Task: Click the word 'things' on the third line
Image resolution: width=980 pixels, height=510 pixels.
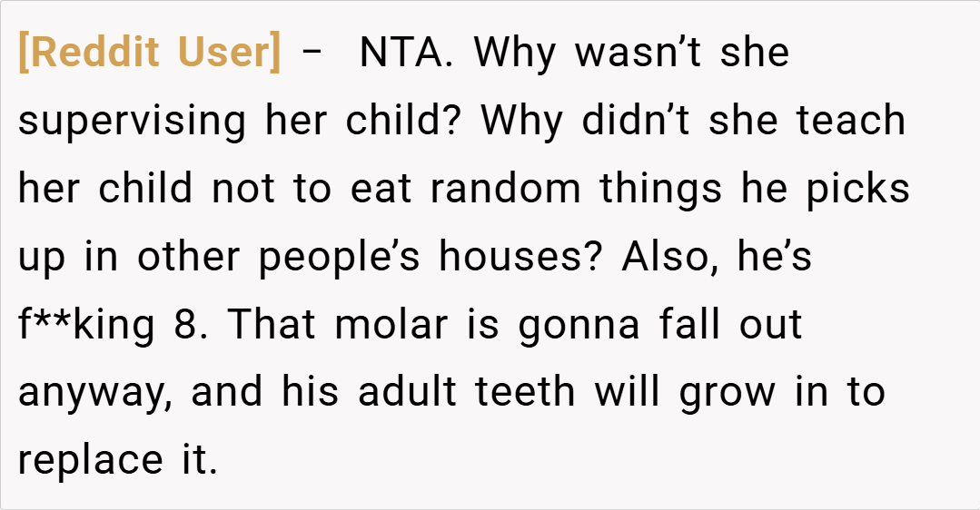Action: coord(665,190)
